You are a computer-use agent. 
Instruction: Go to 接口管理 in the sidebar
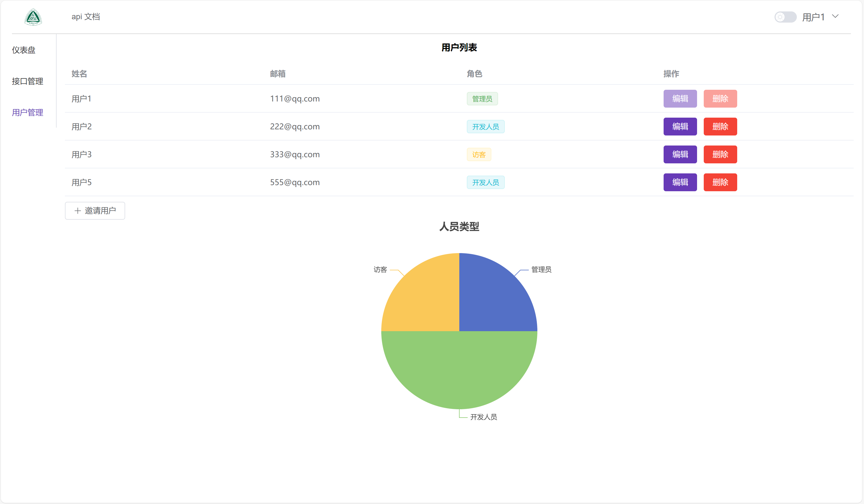coord(27,81)
